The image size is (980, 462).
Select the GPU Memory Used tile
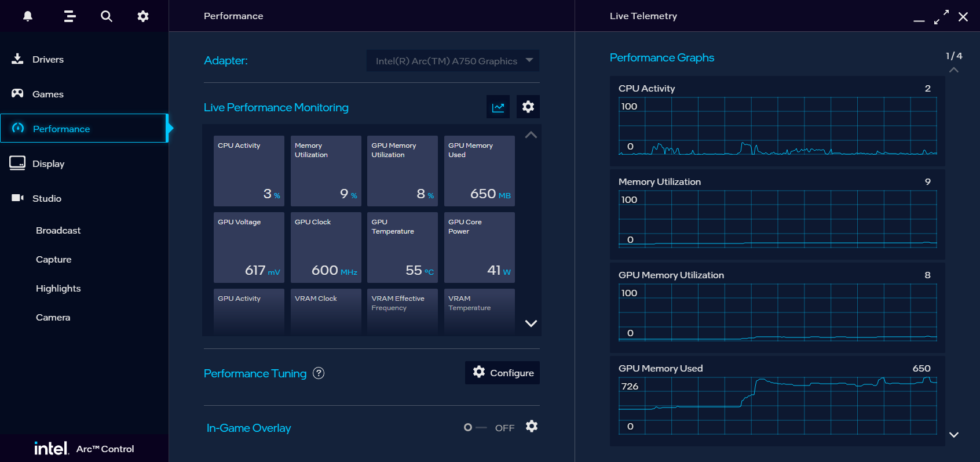[480, 171]
